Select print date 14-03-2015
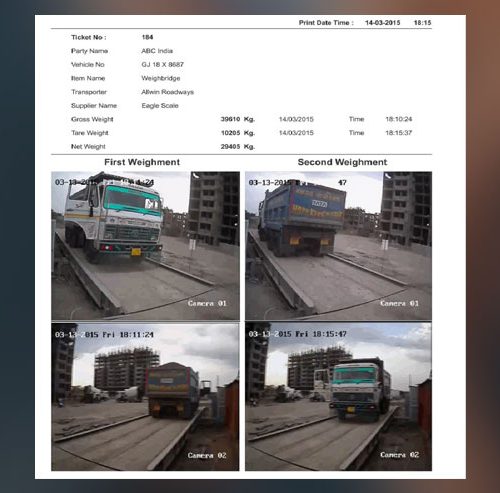The height and width of the screenshot is (493, 500). point(383,23)
